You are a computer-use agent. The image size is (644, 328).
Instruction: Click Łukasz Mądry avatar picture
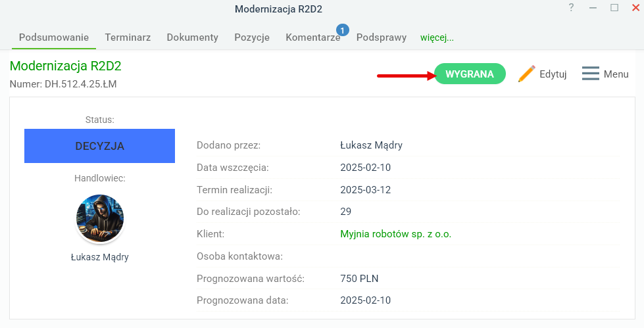[x=100, y=218]
